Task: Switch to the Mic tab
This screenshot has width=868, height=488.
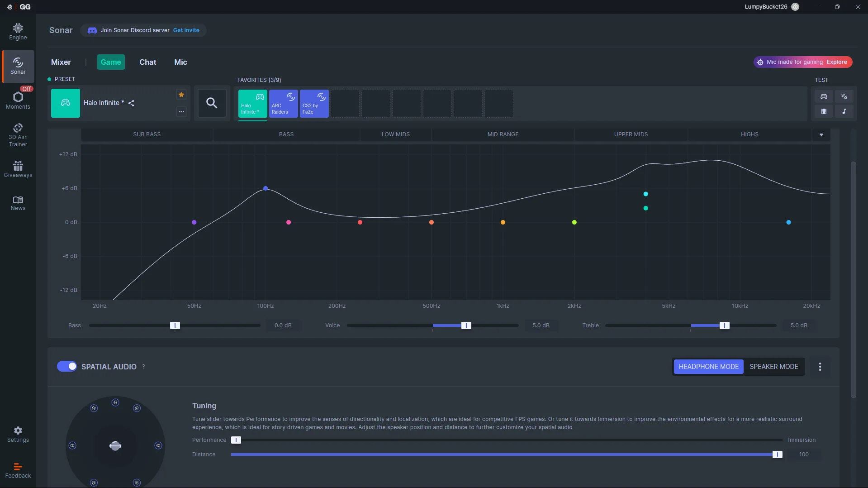Action: [x=180, y=62]
